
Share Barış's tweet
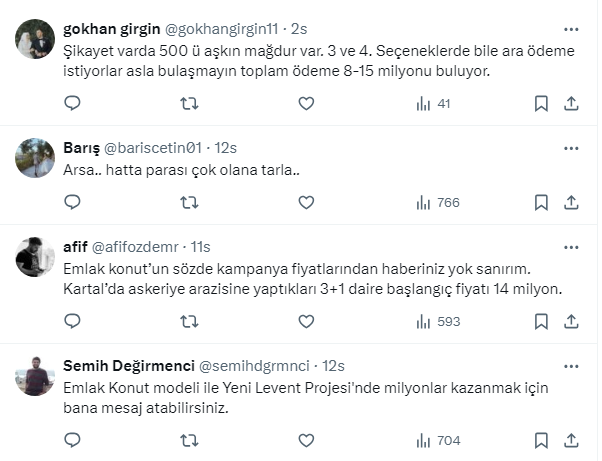[x=571, y=202]
